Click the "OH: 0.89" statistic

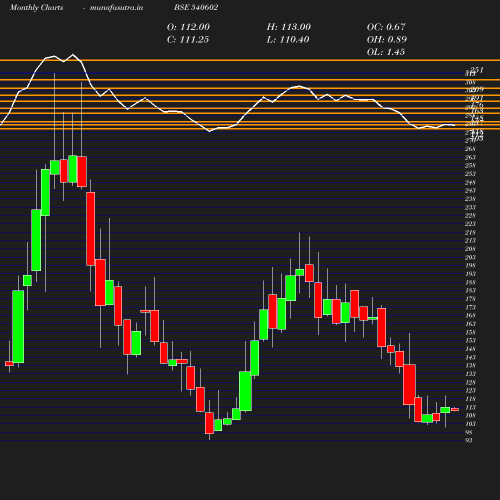coord(387,39)
